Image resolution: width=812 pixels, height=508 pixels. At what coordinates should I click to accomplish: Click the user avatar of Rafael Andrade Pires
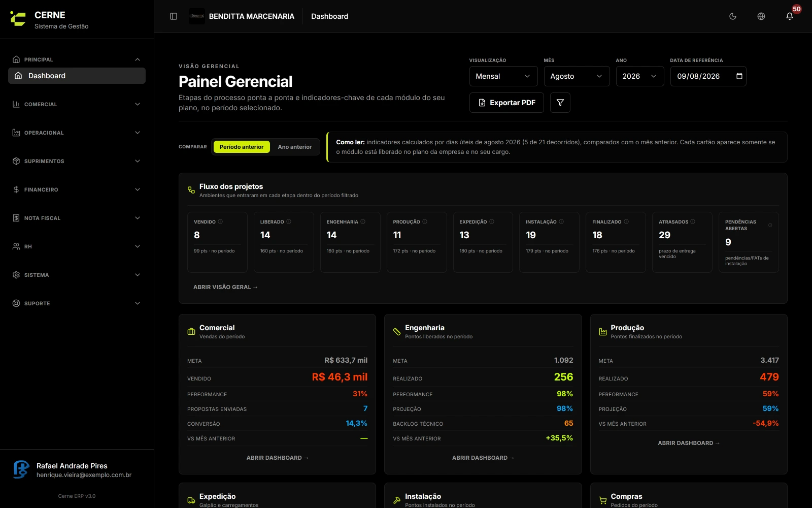(x=21, y=469)
